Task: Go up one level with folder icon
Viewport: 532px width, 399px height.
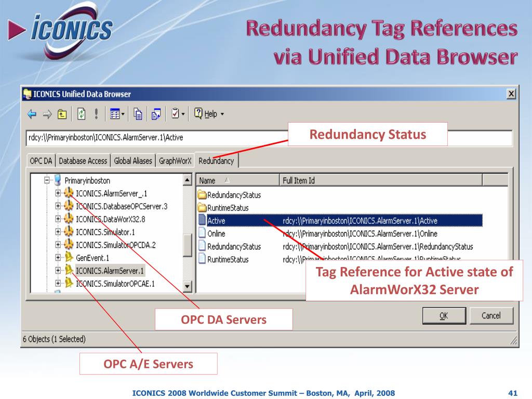Action: coord(62,114)
